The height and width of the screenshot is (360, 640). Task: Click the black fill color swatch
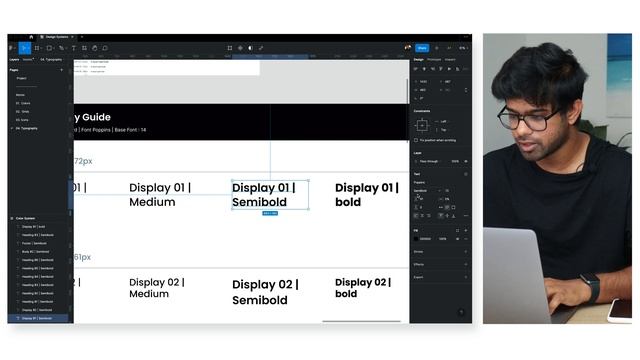click(416, 239)
